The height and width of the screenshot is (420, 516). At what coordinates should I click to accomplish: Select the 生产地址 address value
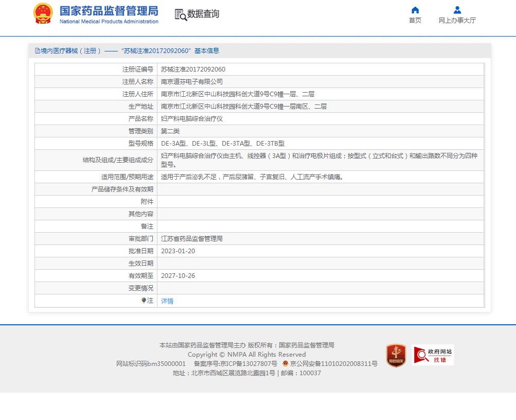coord(244,107)
